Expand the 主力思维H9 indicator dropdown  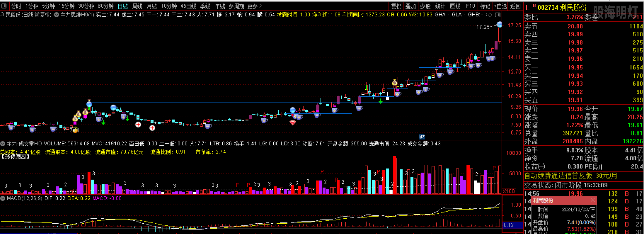tap(57, 15)
